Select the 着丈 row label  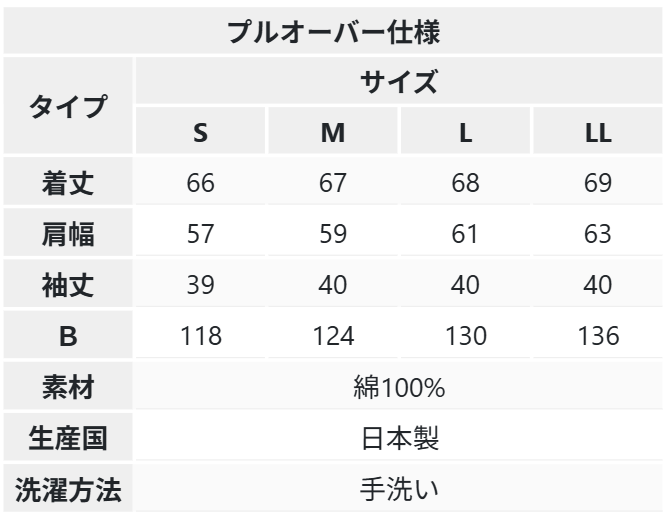tap(68, 183)
